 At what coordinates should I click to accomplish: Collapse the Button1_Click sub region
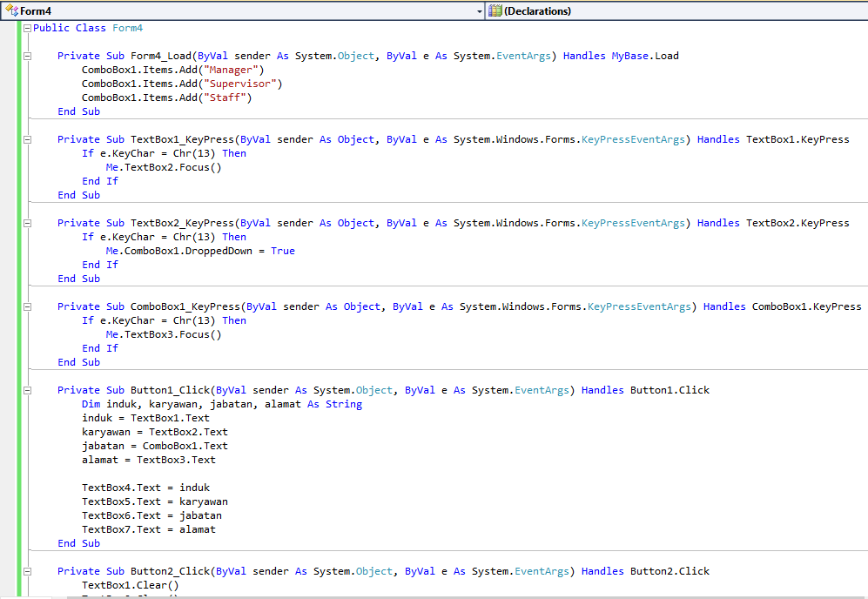27,390
